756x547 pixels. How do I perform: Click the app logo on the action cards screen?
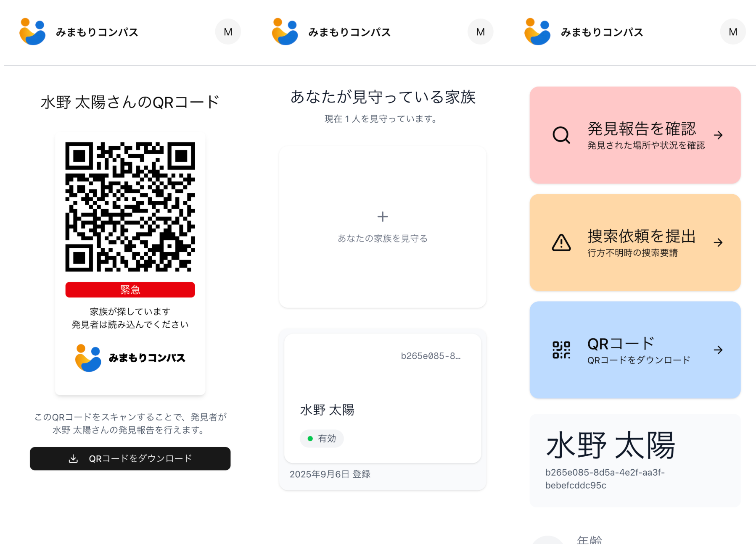[537, 32]
